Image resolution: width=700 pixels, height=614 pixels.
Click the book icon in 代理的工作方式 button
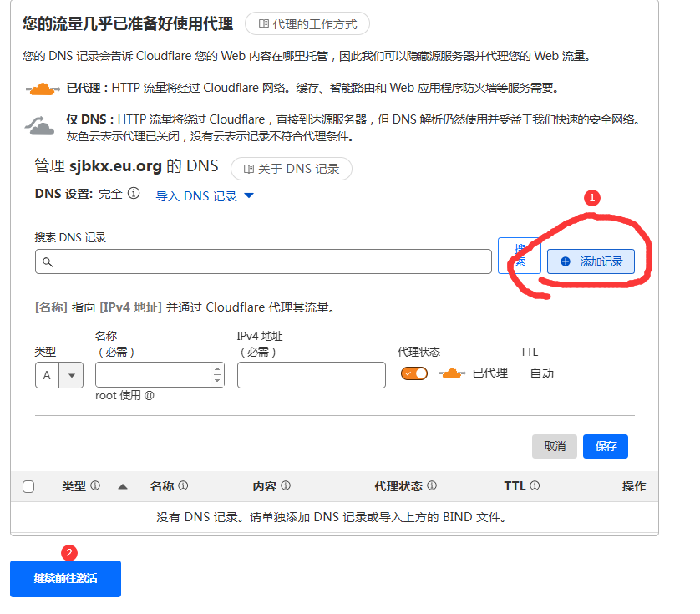[x=264, y=23]
